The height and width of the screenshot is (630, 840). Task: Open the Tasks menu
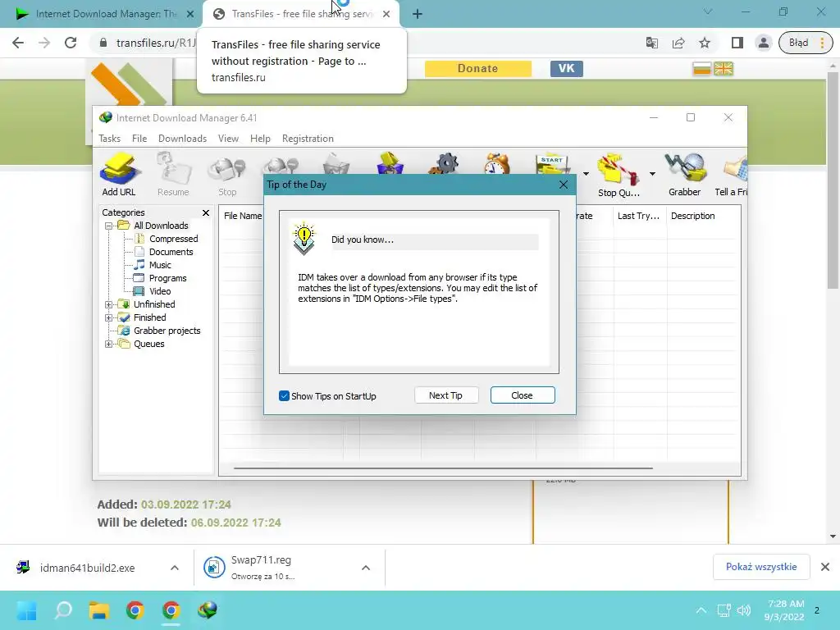pos(109,138)
